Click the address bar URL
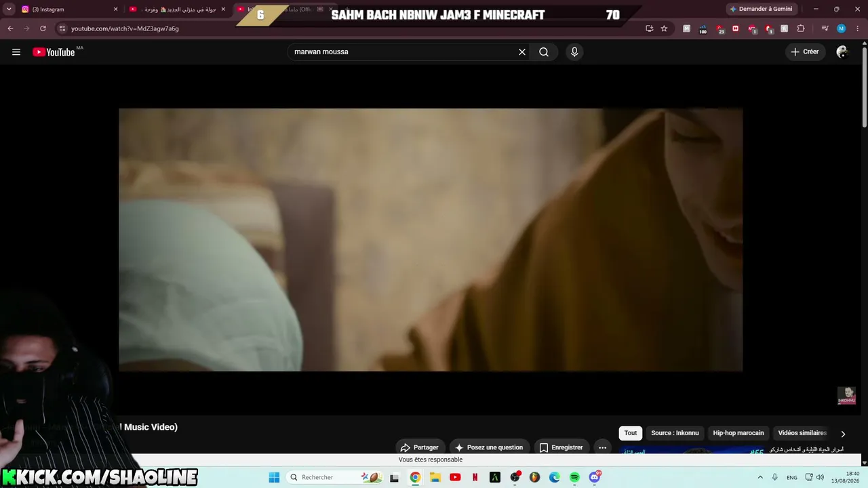The height and width of the screenshot is (488, 868). [125, 28]
